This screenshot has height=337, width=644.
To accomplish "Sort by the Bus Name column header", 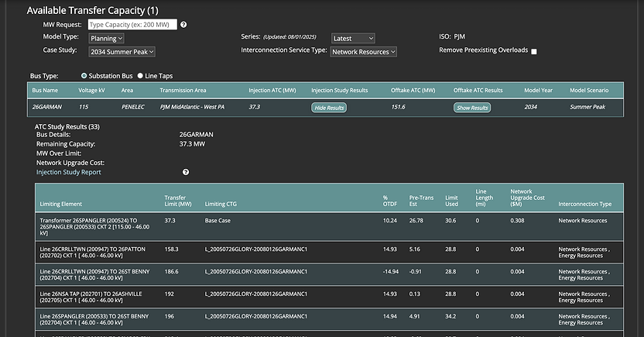I will 45,91.
